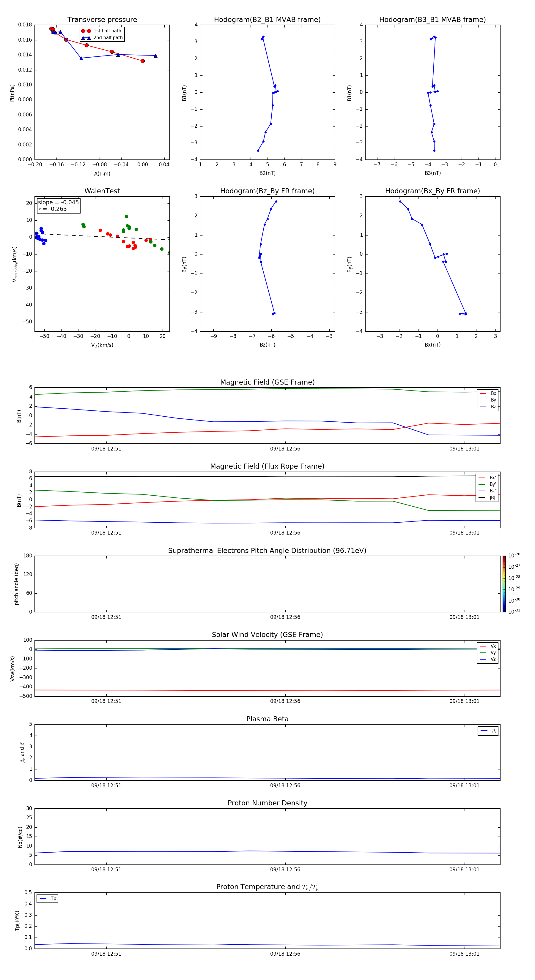The image size is (535, 980).
Task: Click the 'B2(nT)' x-axis label
Action: (267, 173)
